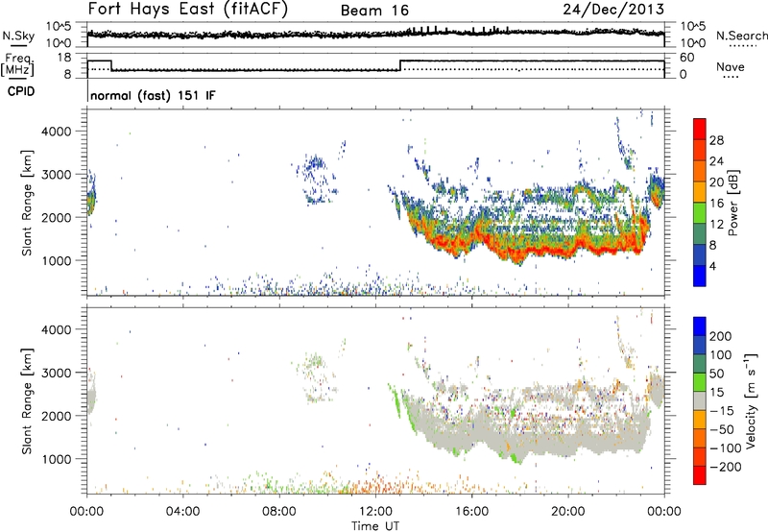Click the 'N.Search' legend label
This screenshot has width=768, height=532.
click(741, 36)
